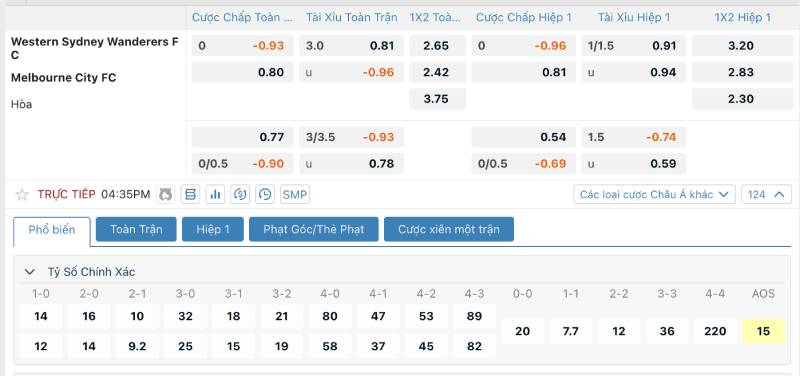Switch to the Hiệp 1 tab

coord(213,229)
